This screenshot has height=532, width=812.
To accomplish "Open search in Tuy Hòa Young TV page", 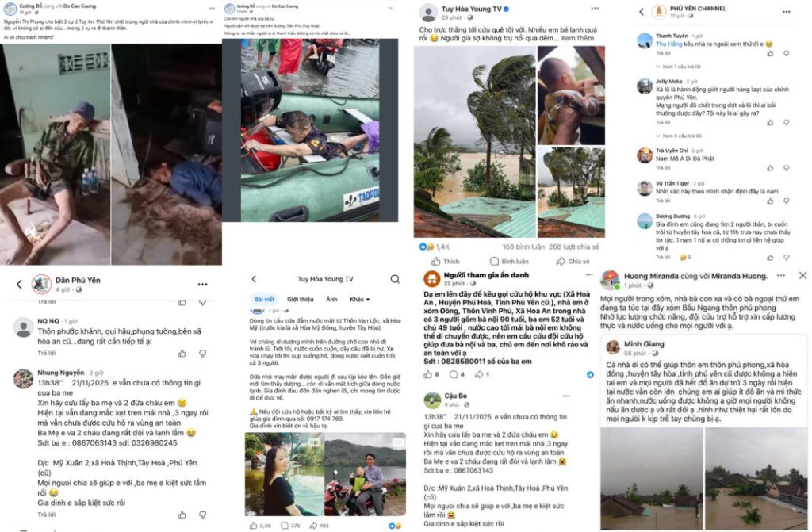I will (395, 279).
